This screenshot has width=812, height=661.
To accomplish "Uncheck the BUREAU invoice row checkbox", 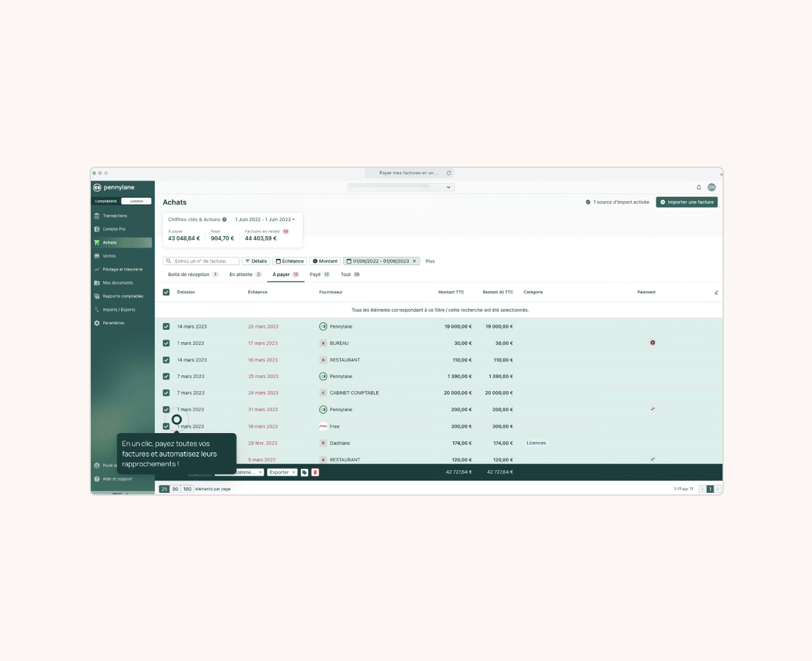I will (166, 343).
